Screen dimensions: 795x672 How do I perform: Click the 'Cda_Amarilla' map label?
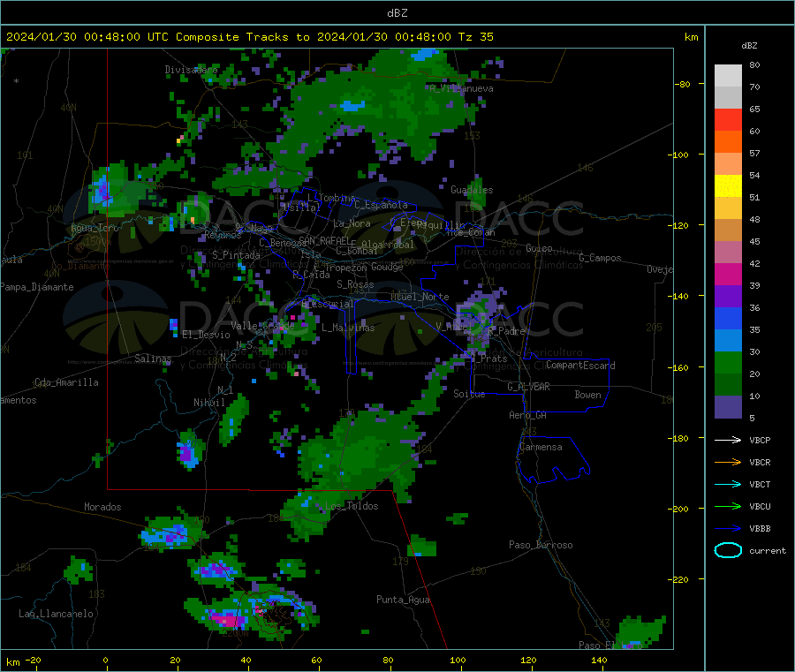pos(66,382)
